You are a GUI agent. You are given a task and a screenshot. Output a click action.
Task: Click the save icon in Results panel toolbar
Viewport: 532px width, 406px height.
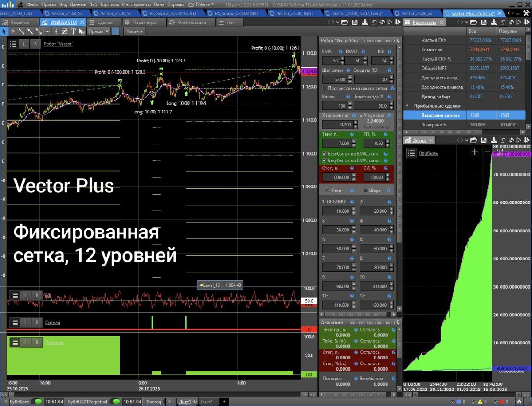[x=484, y=22]
